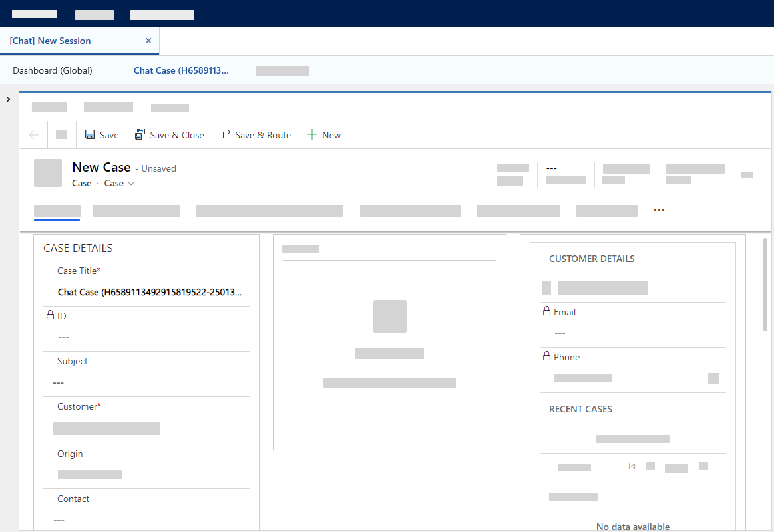The width and height of the screenshot is (774, 532).
Task: Click the icon at the right of the Phone field
Action: [x=713, y=378]
